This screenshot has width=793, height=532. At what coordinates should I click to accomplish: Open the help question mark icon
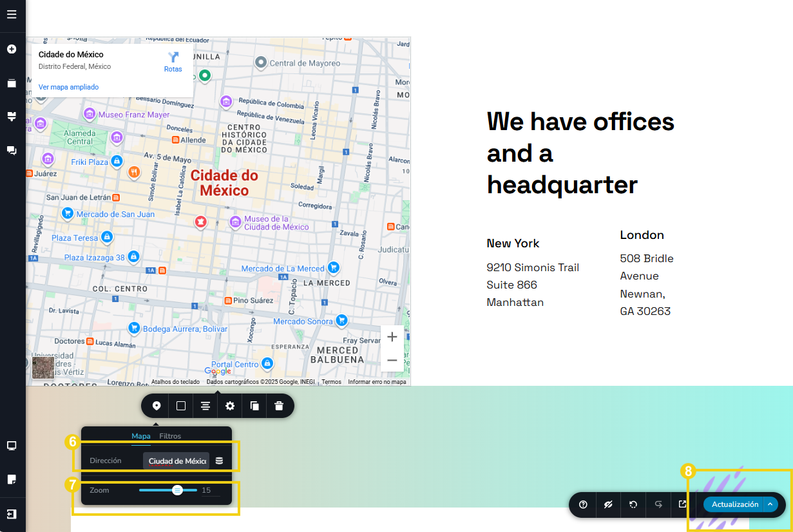click(x=584, y=504)
